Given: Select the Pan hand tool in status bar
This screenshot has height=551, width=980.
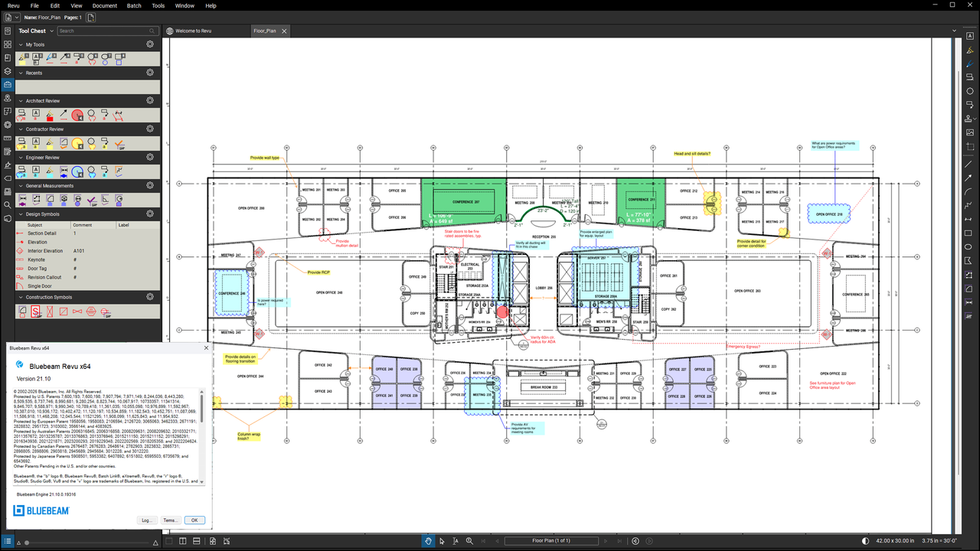Looking at the screenshot, I should [x=429, y=541].
